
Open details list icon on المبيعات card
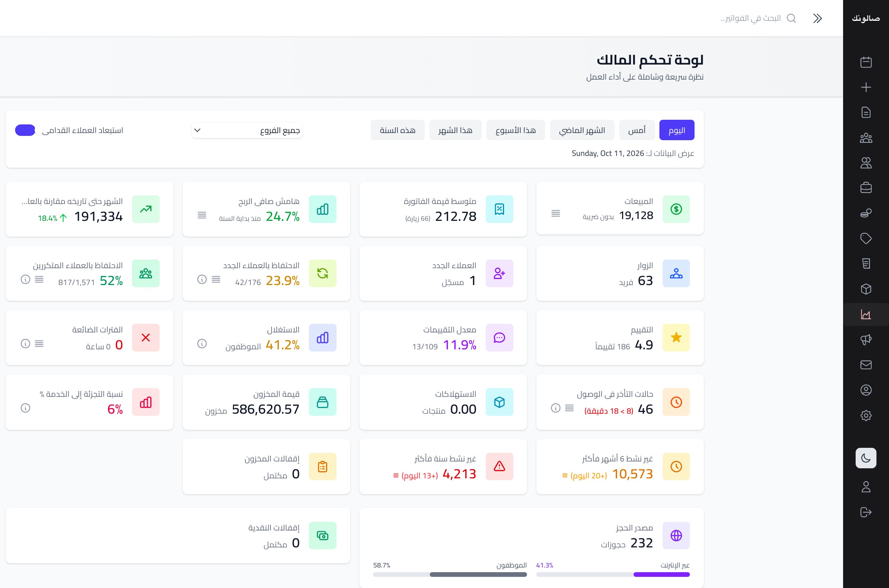click(555, 213)
